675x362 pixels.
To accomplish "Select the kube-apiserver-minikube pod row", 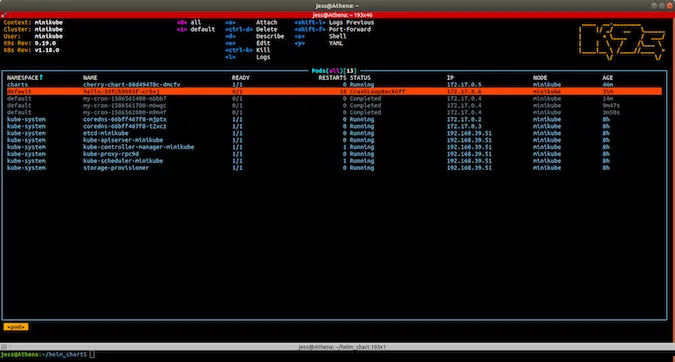I will click(x=334, y=140).
